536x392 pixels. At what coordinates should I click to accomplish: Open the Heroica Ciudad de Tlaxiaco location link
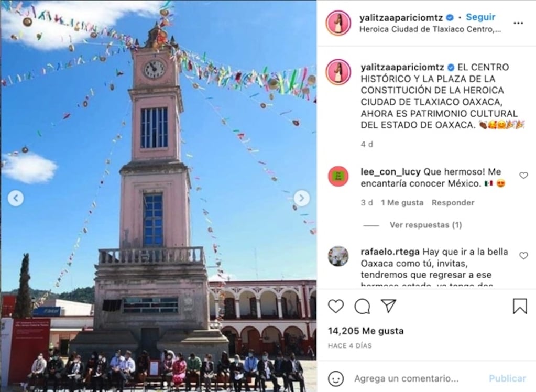[x=430, y=29]
